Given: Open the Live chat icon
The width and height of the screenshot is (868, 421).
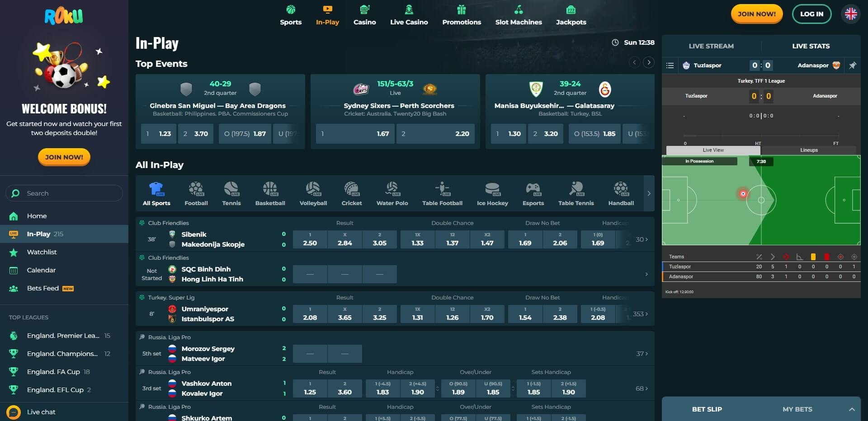Looking at the screenshot, I should click(13, 412).
